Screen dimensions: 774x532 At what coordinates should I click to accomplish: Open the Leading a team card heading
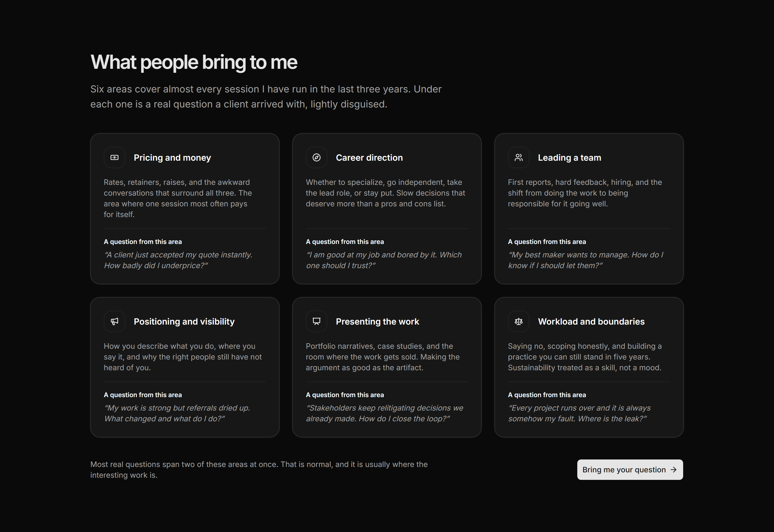coord(569,158)
